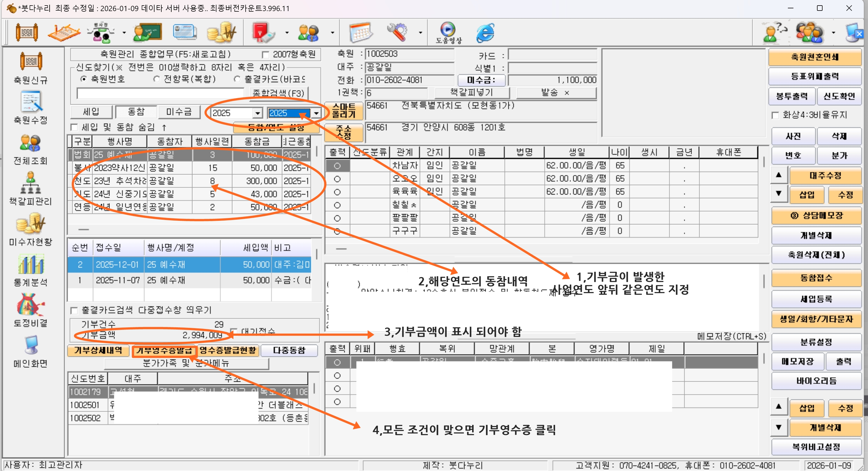This screenshot has width=868, height=471.
Task: Open dropdown arrow beside wrench tools icon
Action: (420, 33)
